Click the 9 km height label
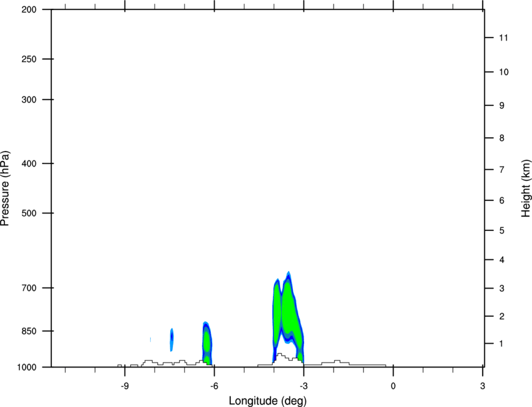This screenshot has height=407, width=532. pyautogui.click(x=502, y=106)
